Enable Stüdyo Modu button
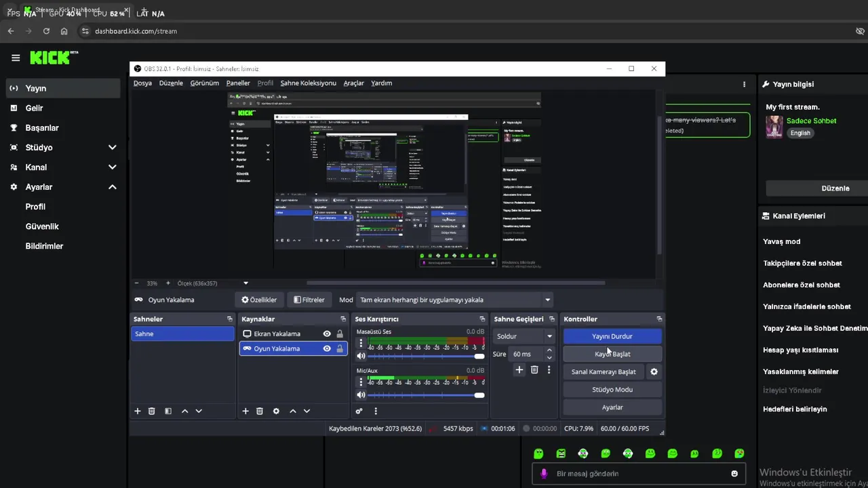The height and width of the screenshot is (488, 868). pos(612,390)
